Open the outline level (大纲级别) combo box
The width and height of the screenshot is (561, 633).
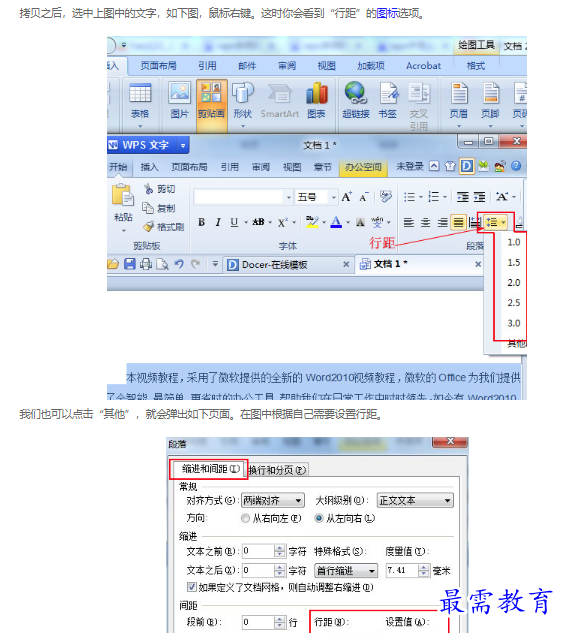pos(415,501)
